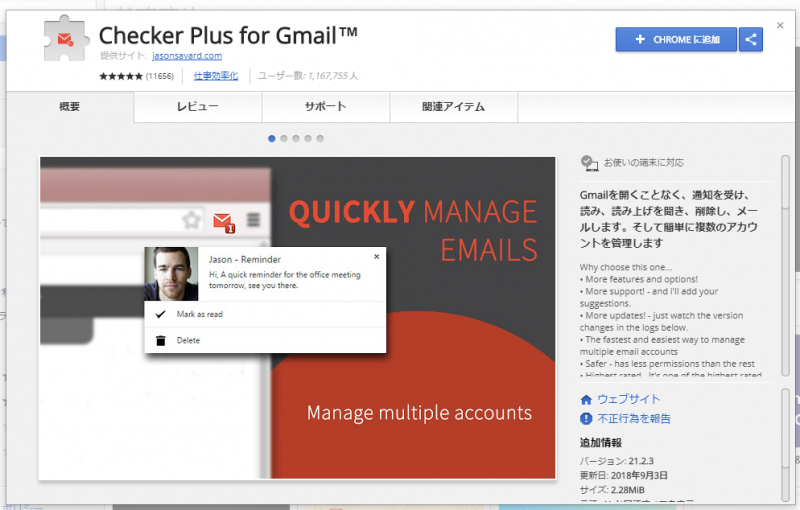
Task: Open the 不正行為を報告 link
Action: coord(634,419)
